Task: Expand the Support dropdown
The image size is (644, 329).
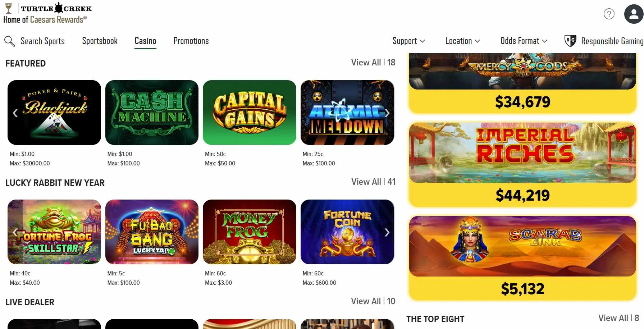Action: point(409,41)
